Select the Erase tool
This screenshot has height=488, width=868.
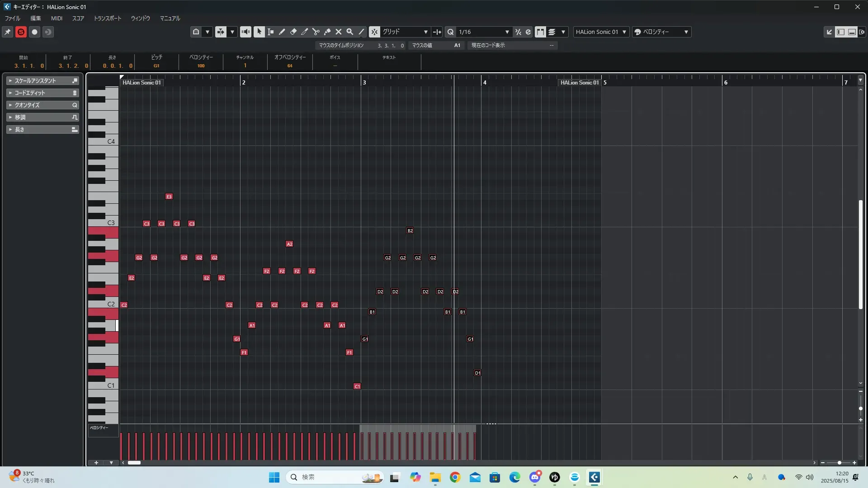pyautogui.click(x=293, y=32)
